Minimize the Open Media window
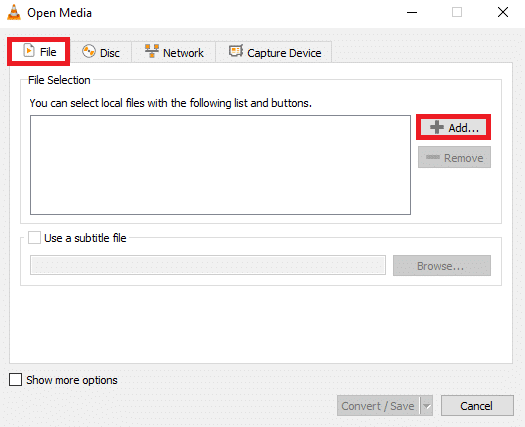This screenshot has width=525, height=427. pos(412,12)
